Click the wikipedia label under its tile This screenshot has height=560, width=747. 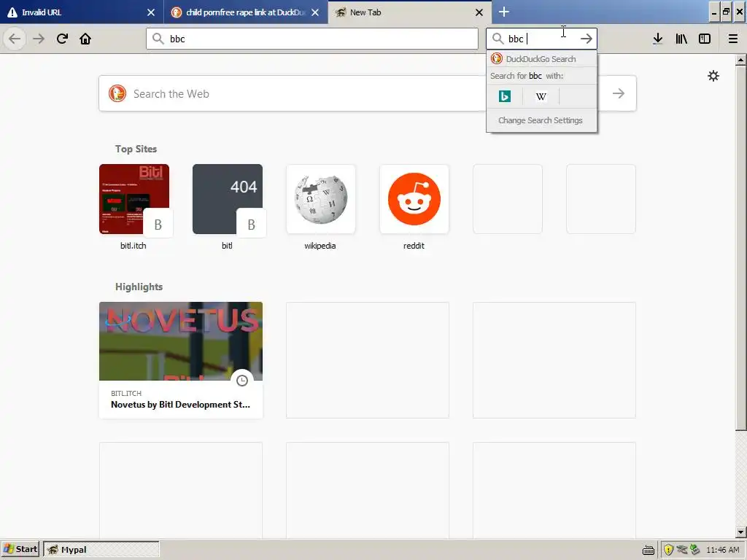320,246
